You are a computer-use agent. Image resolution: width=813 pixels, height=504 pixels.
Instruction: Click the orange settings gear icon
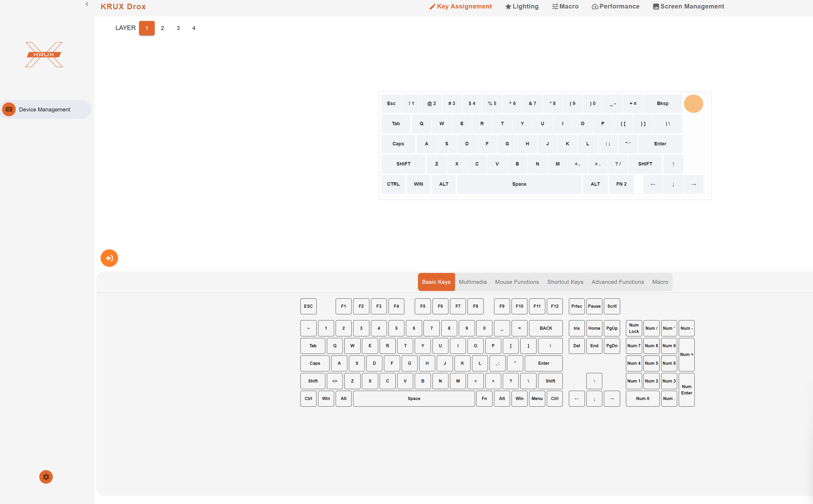(x=46, y=477)
